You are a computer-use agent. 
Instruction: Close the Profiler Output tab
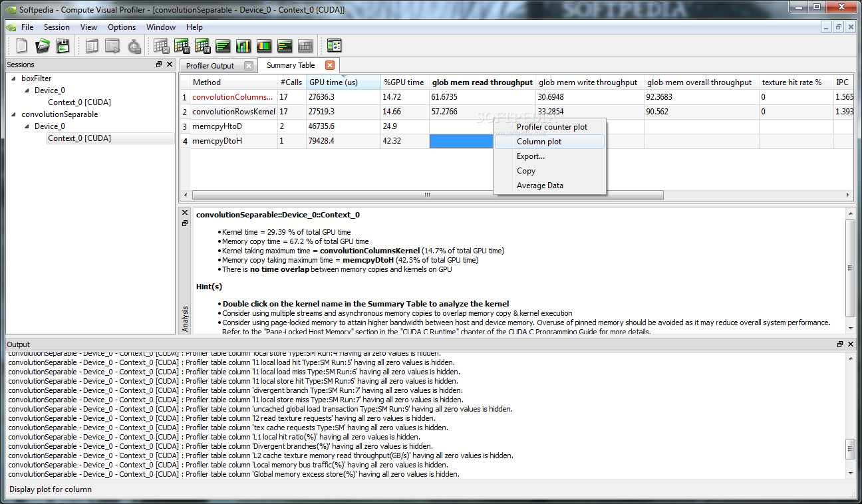click(249, 65)
